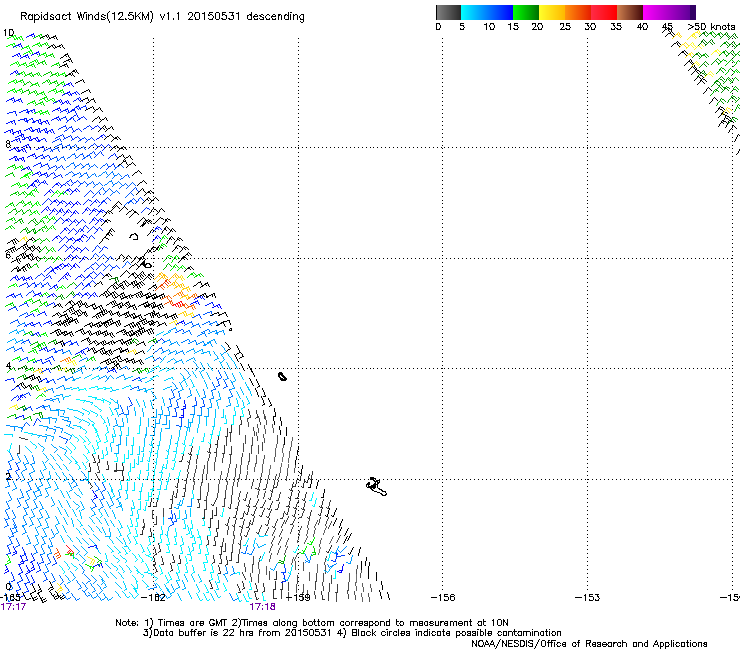Pick the yellow 20–25 knots color segment
This screenshot has width=740, height=650.
(552, 12)
